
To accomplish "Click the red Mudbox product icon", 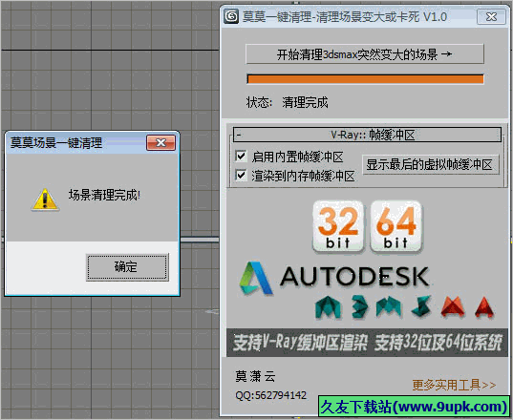I will point(453,306).
